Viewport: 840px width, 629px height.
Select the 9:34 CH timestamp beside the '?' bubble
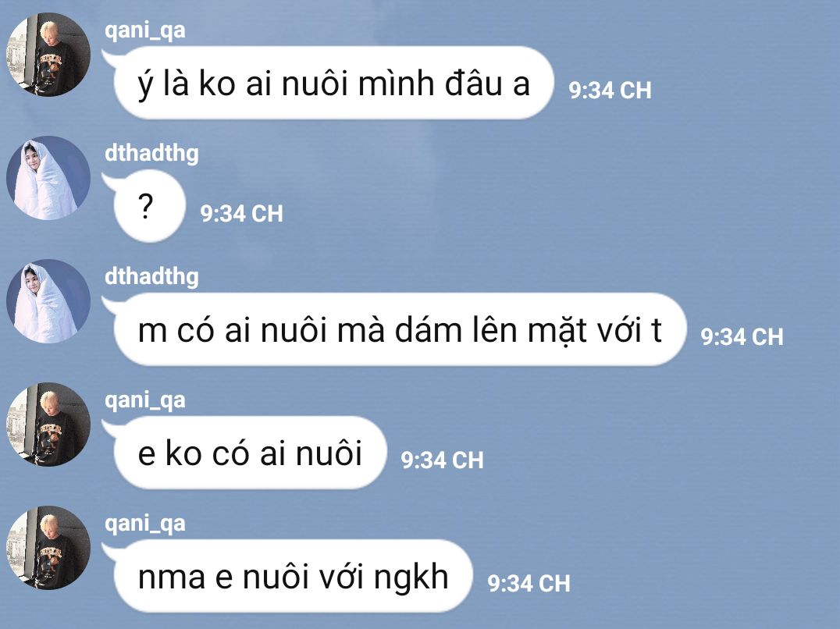click(x=241, y=214)
